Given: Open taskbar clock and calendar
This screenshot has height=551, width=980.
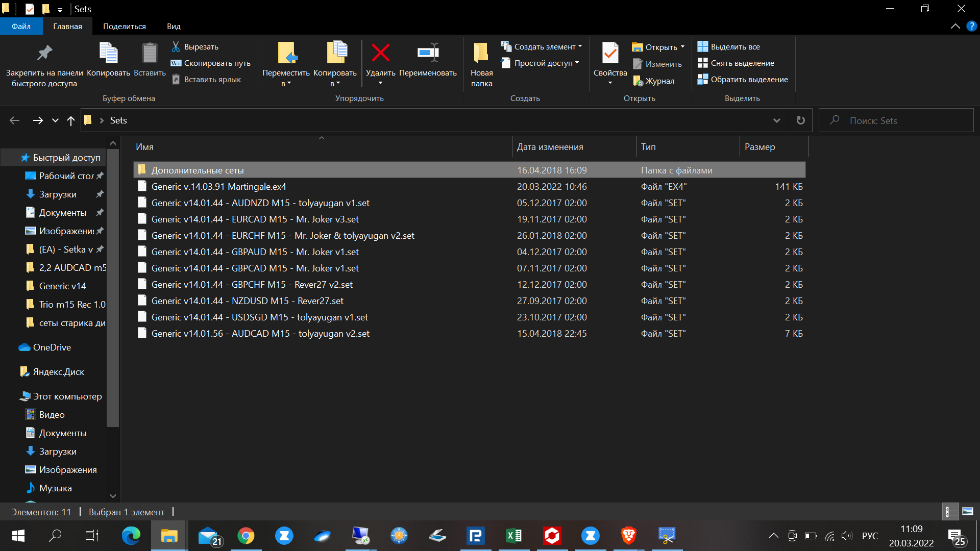Looking at the screenshot, I should 912,536.
